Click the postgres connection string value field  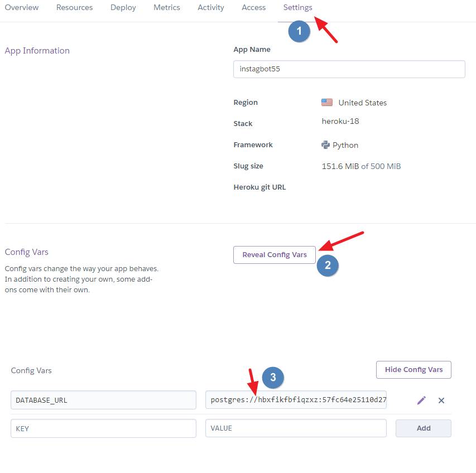296,400
